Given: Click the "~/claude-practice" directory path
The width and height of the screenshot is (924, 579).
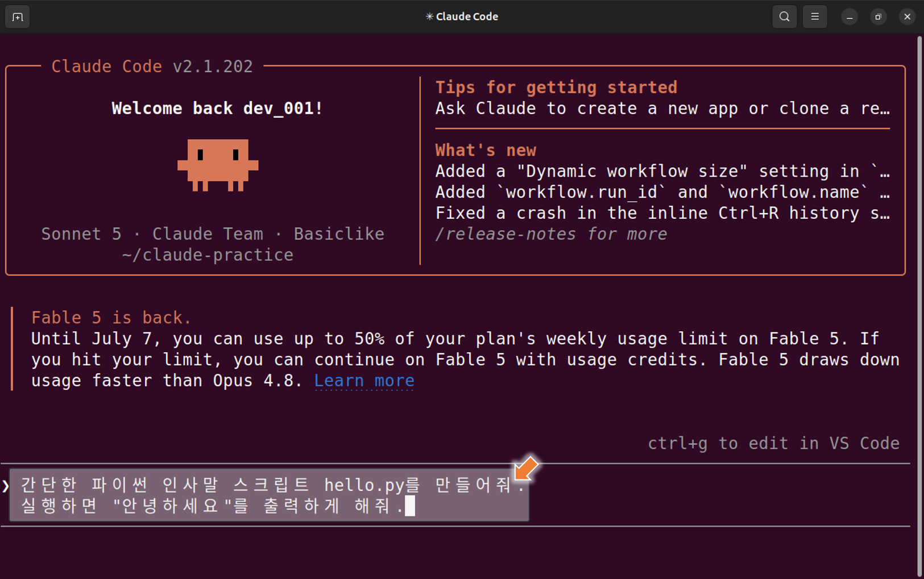Looking at the screenshot, I should pos(208,255).
